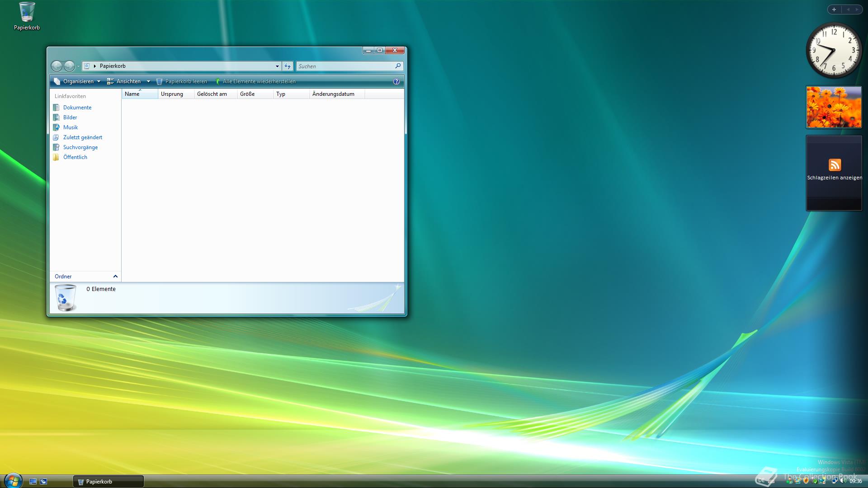Click the explorer help icon
The width and height of the screenshot is (868, 488).
[x=396, y=81]
